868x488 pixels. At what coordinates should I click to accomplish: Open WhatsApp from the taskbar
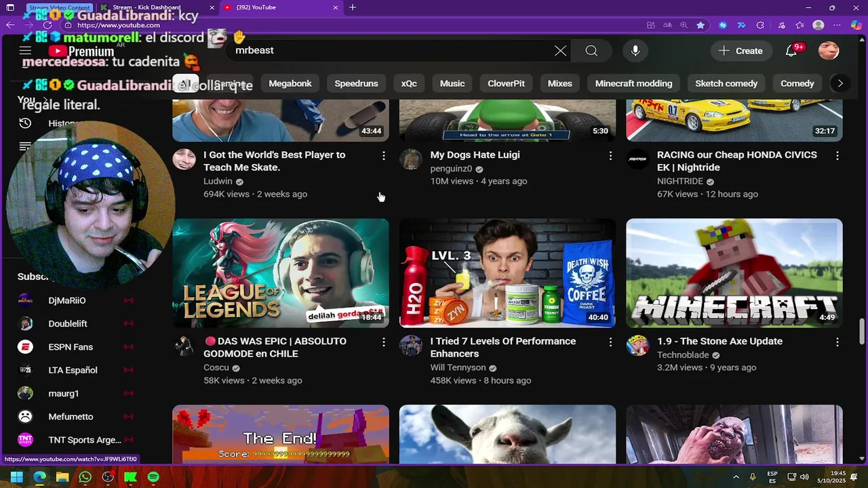(85, 477)
